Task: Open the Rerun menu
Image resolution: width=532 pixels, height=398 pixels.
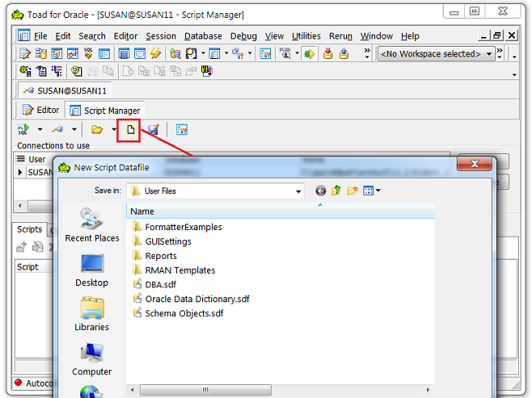Action: coord(340,36)
